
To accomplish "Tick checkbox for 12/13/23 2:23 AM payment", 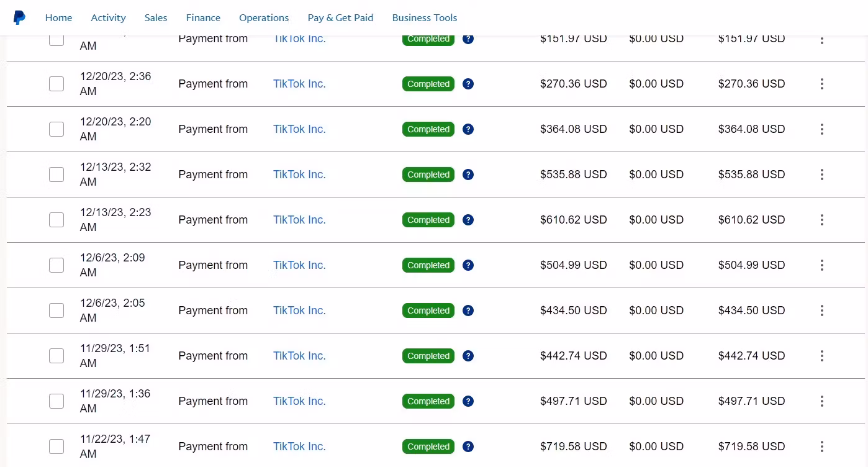I will pyautogui.click(x=57, y=220).
